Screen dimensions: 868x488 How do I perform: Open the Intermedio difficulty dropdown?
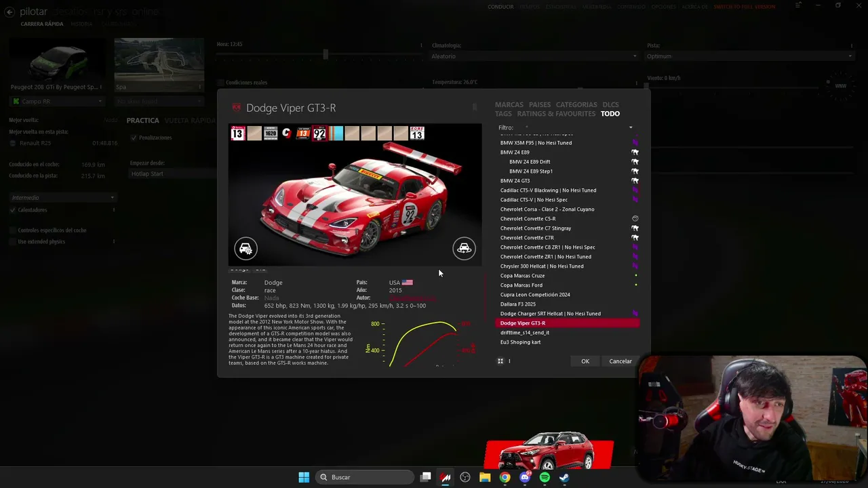click(x=62, y=198)
